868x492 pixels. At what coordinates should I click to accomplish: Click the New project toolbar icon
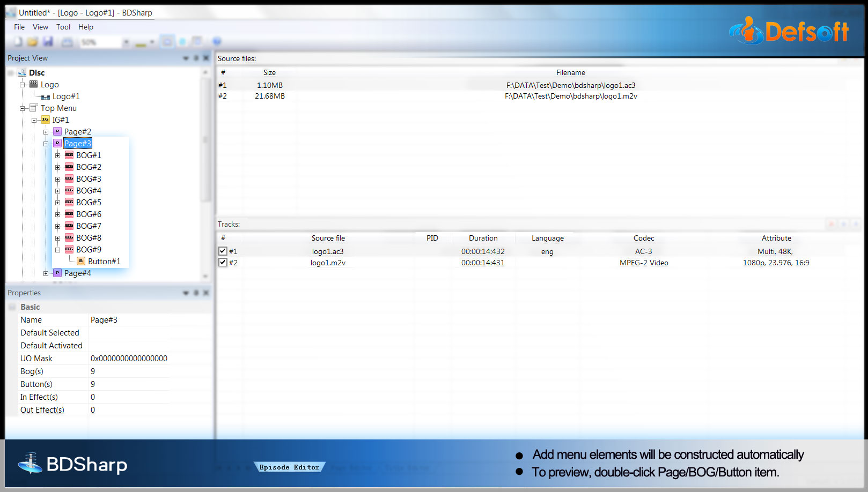(x=18, y=42)
